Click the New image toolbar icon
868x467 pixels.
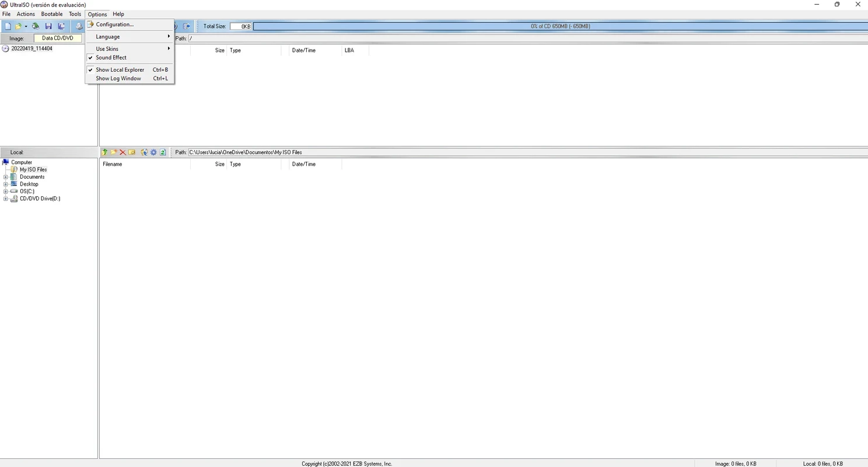pyautogui.click(x=8, y=26)
